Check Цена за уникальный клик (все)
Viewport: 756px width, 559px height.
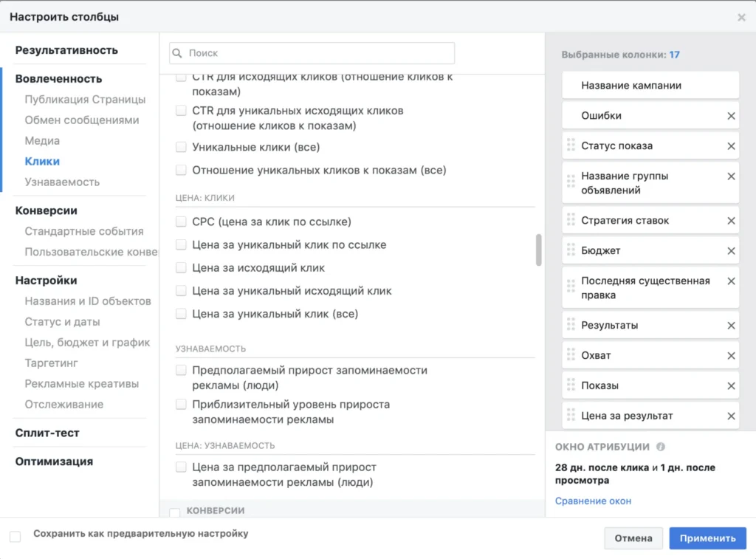(x=181, y=314)
